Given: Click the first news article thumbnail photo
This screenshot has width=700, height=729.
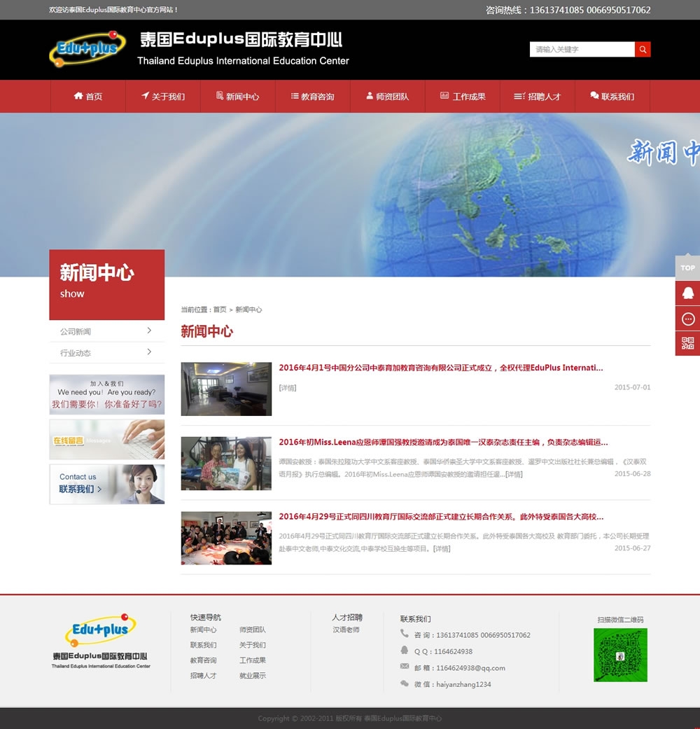Looking at the screenshot, I should pyautogui.click(x=225, y=389).
